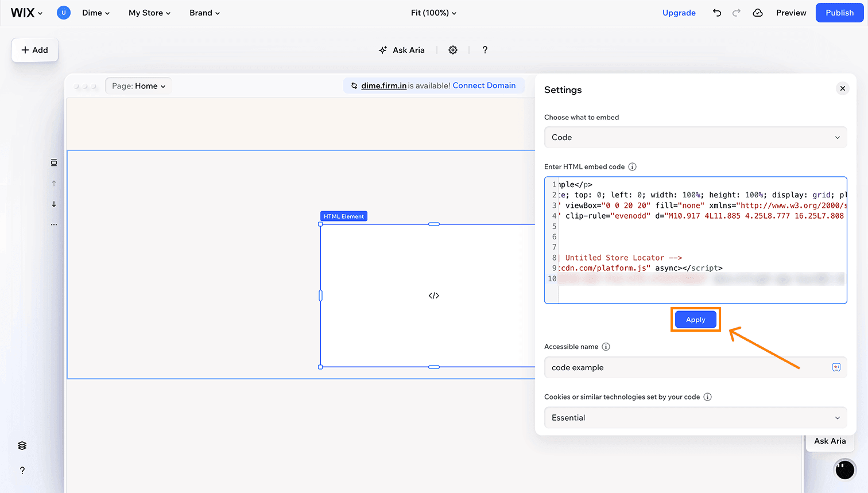
Task: Click the toolbar help question mark
Action: coord(485,50)
